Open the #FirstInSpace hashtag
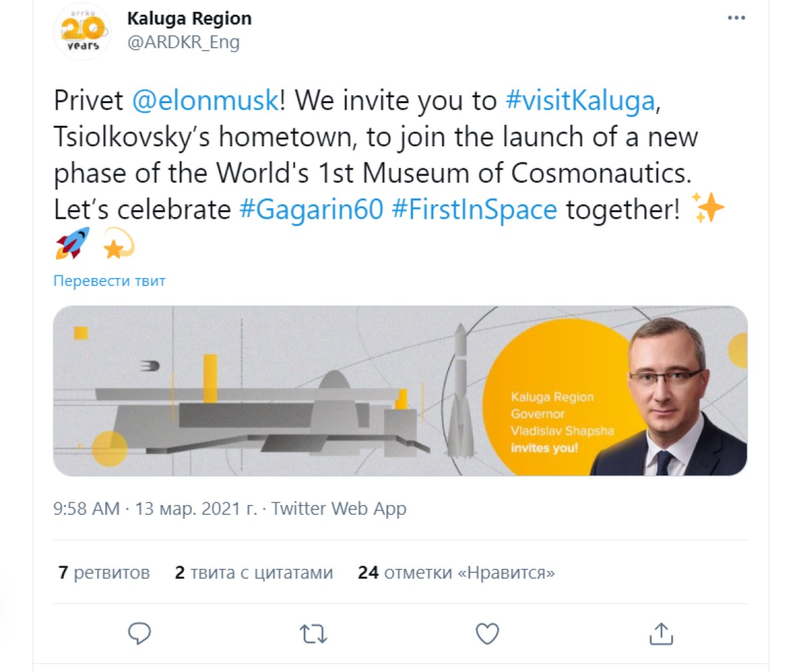 tap(474, 209)
